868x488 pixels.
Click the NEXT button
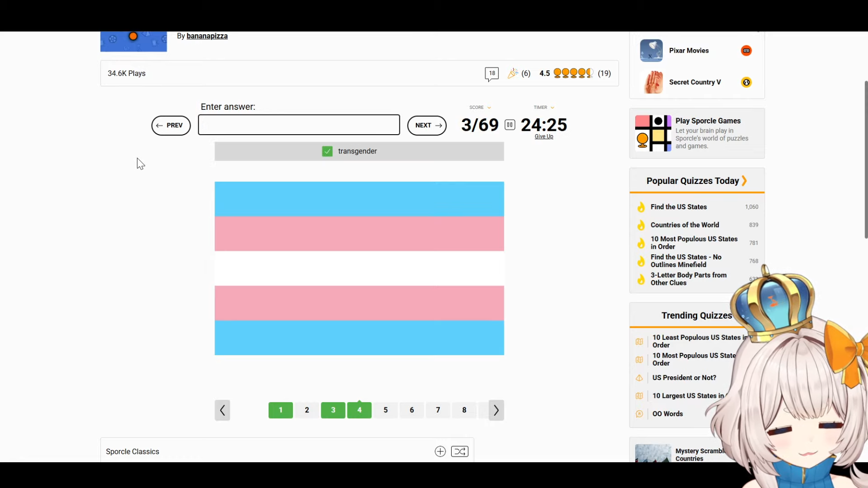tap(427, 125)
